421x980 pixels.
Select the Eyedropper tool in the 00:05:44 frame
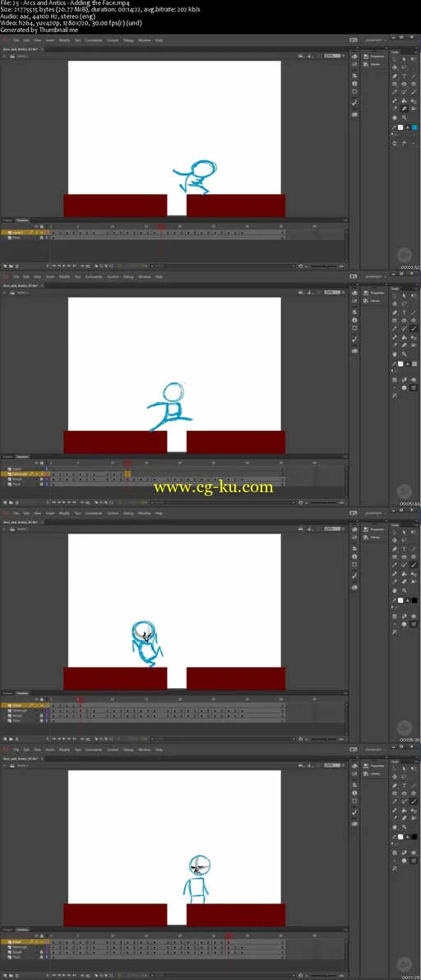394,345
